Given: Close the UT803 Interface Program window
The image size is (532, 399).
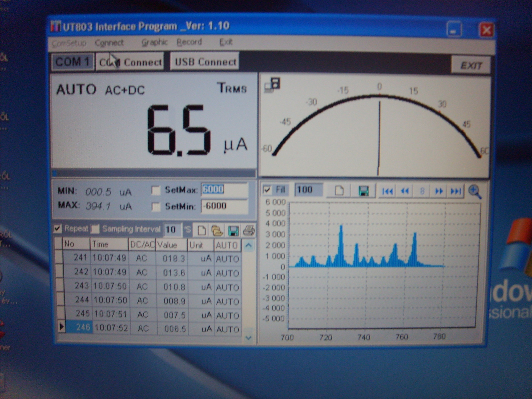Looking at the screenshot, I should [x=486, y=30].
